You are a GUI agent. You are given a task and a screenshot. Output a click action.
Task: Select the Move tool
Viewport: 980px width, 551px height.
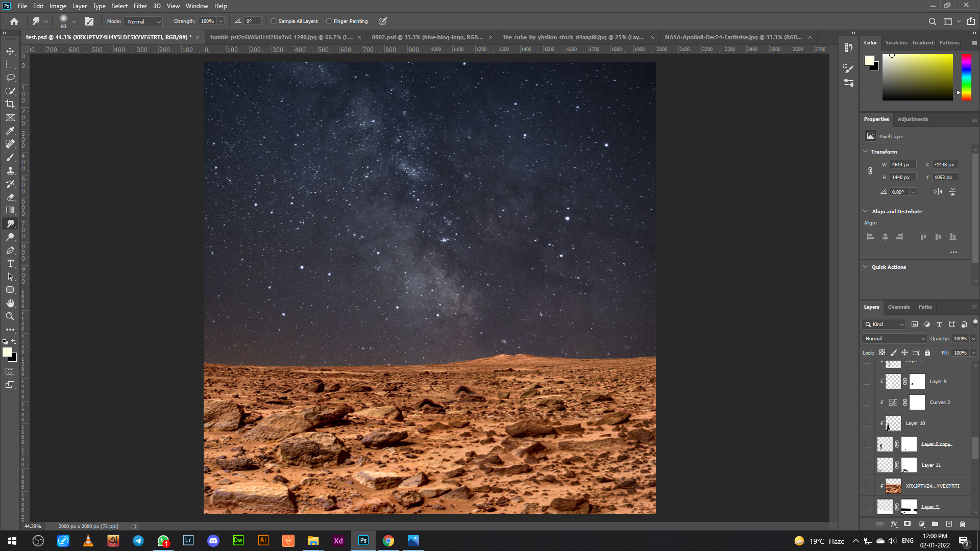point(10,51)
